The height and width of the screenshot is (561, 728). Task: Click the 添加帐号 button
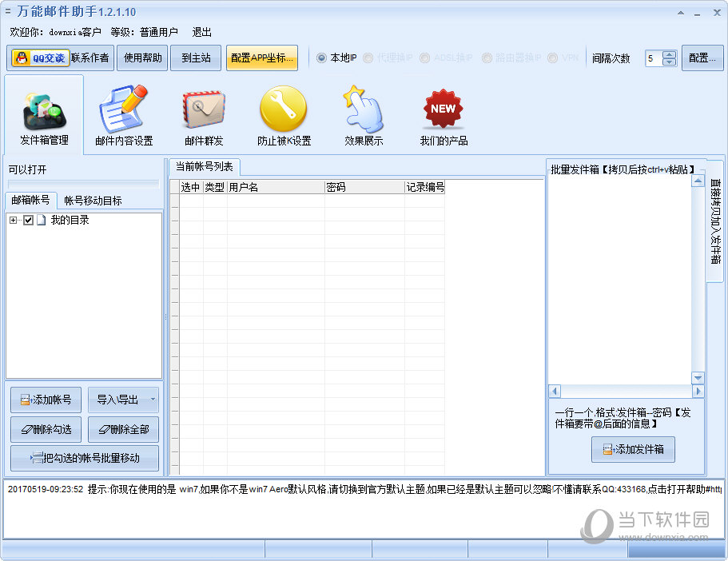pyautogui.click(x=46, y=400)
